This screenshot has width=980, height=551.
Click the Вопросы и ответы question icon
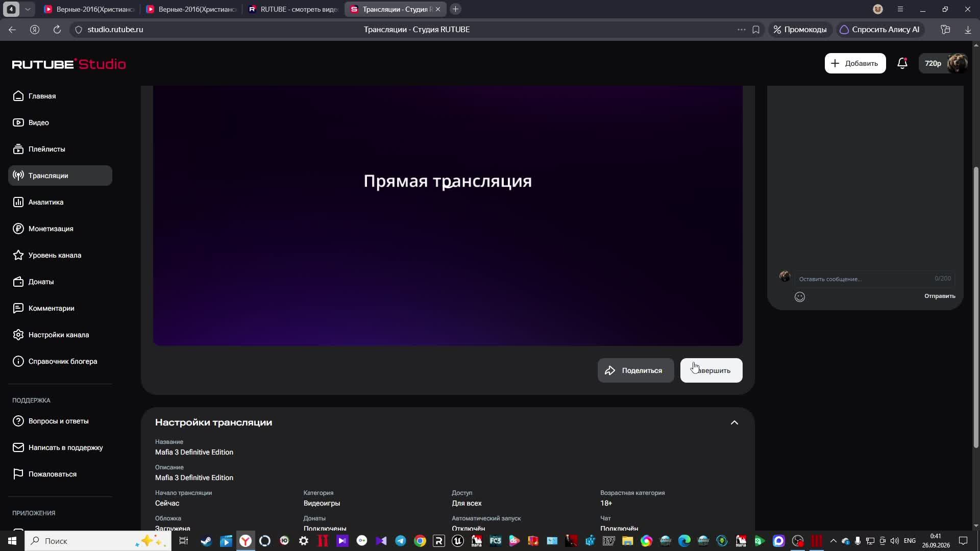tap(18, 421)
